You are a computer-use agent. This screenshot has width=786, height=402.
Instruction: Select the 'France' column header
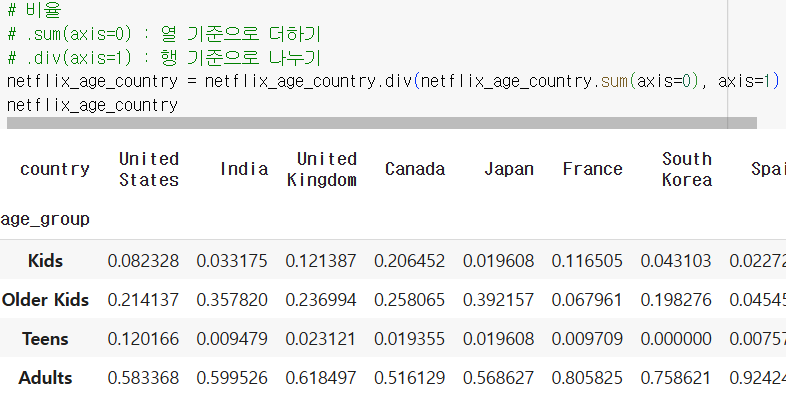pos(593,169)
